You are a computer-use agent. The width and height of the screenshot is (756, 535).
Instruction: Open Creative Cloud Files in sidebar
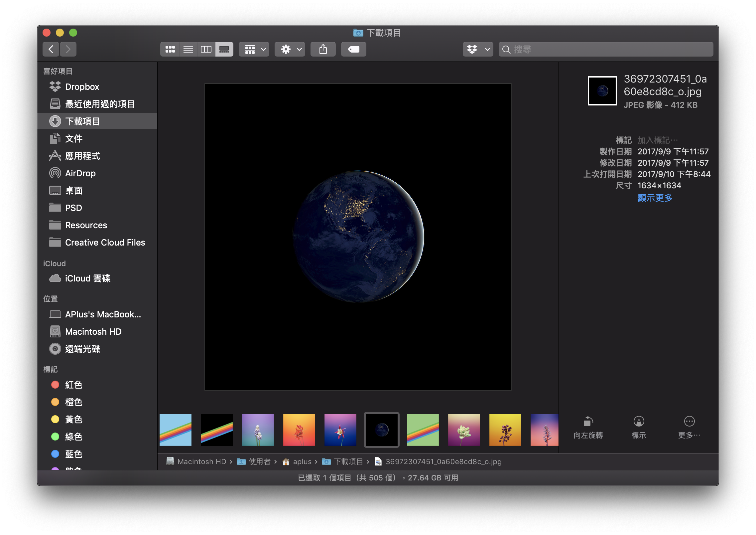click(97, 243)
